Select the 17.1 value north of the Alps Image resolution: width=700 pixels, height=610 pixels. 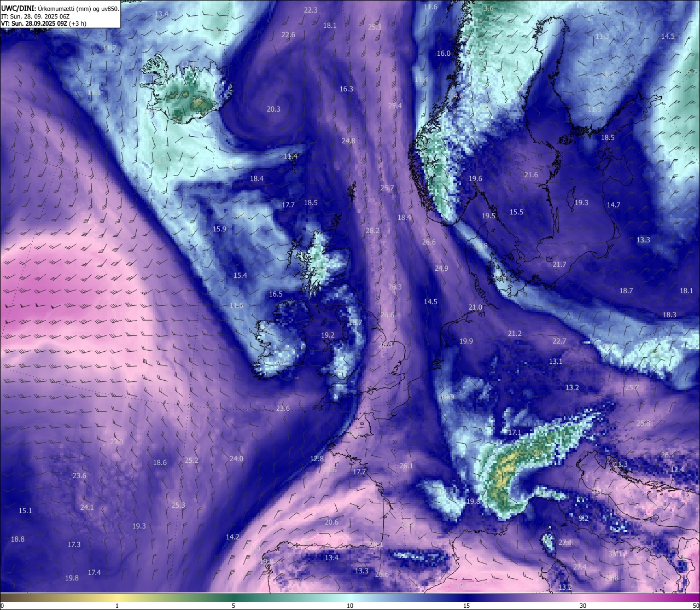coord(514,432)
